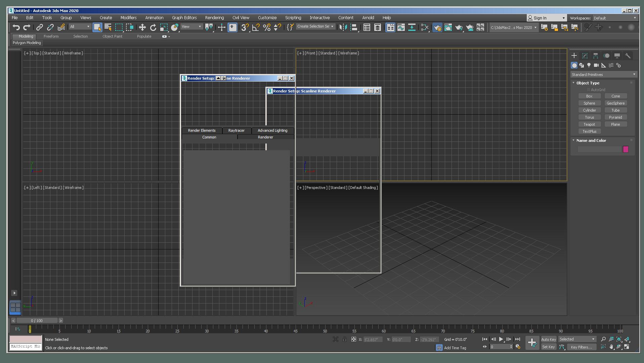Click the object color swatch
This screenshot has height=363, width=644.
(625, 149)
